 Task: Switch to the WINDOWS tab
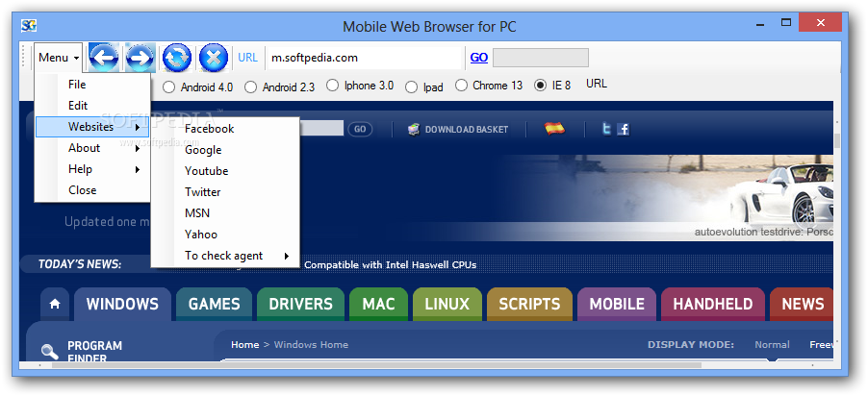(122, 304)
